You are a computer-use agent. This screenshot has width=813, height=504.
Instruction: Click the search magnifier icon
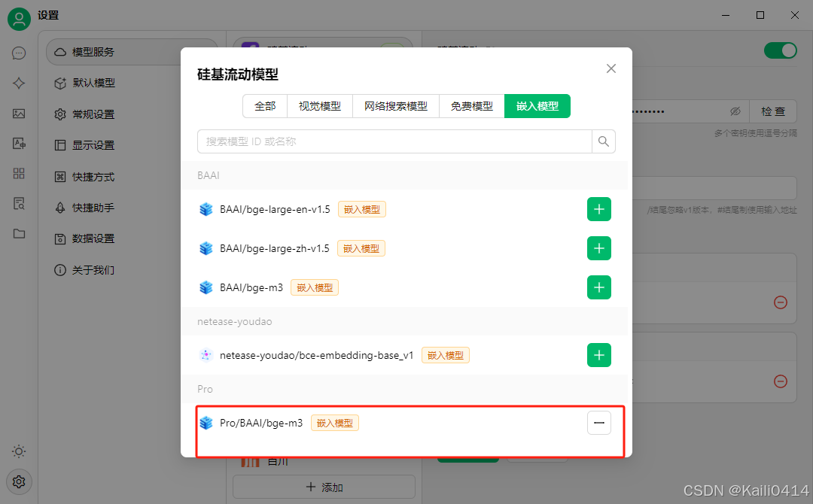click(x=604, y=141)
